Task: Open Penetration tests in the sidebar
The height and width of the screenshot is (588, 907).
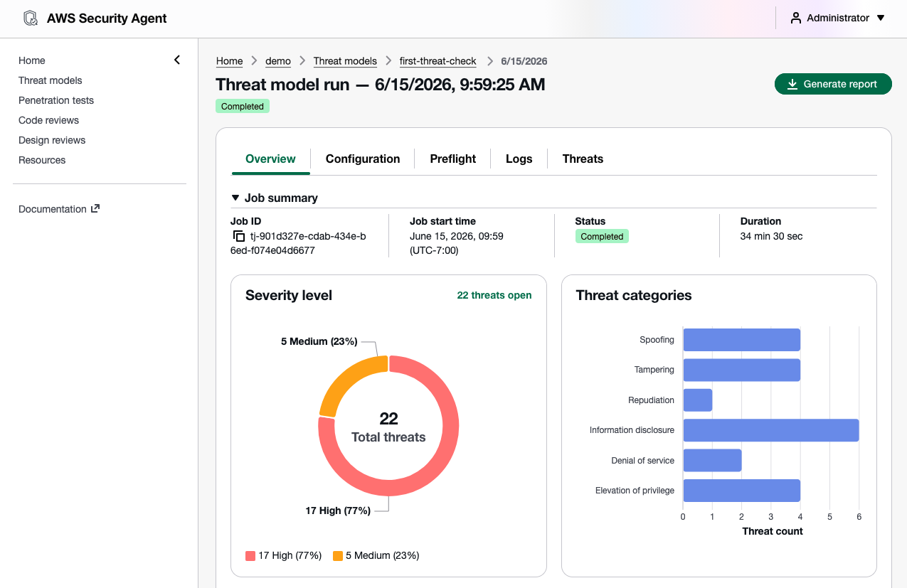Action: pos(56,100)
